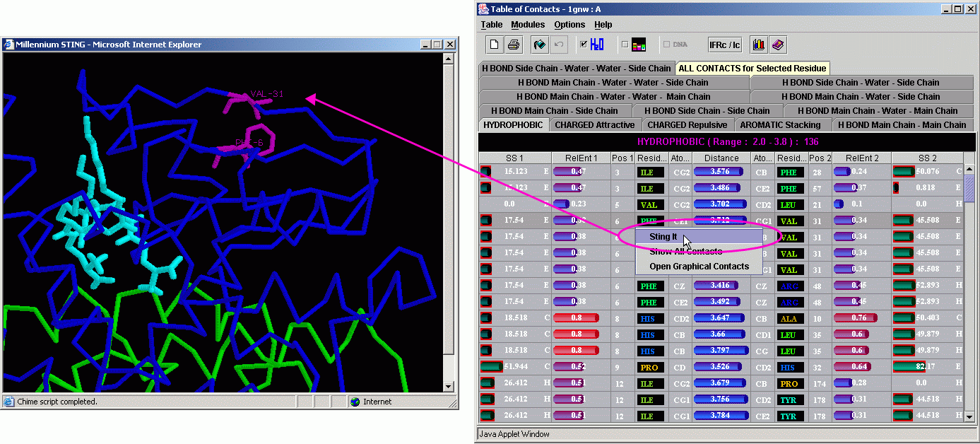The width and height of the screenshot is (980, 444).
Task: Click the multicolor bars icon on black
Action: click(638, 45)
